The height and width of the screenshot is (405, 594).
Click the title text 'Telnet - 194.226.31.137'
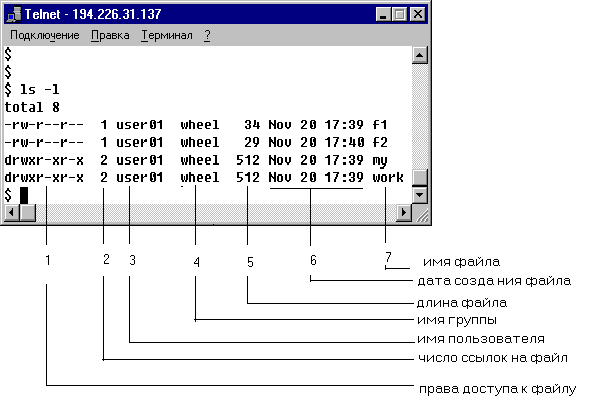point(93,14)
